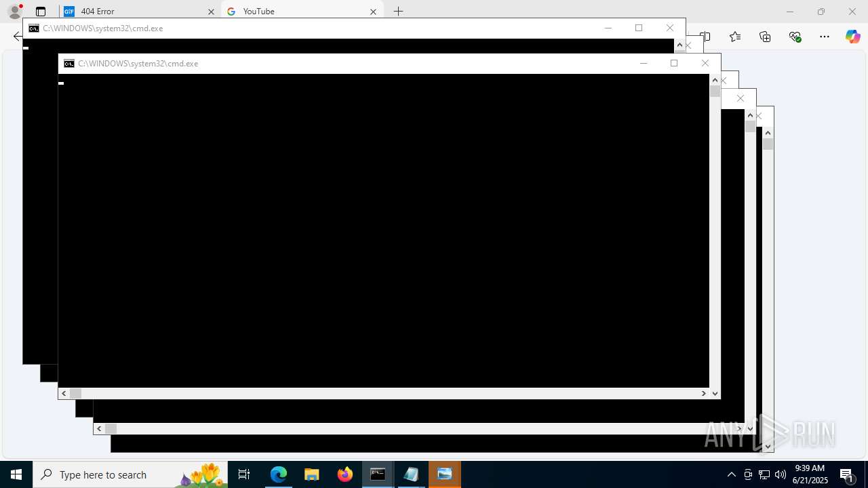868x488 pixels.
Task: Minimize the back cmd.exe window
Action: click(x=608, y=28)
